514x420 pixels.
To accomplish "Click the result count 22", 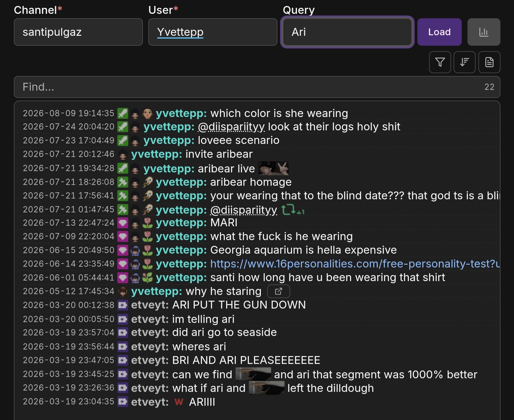I will click(489, 87).
